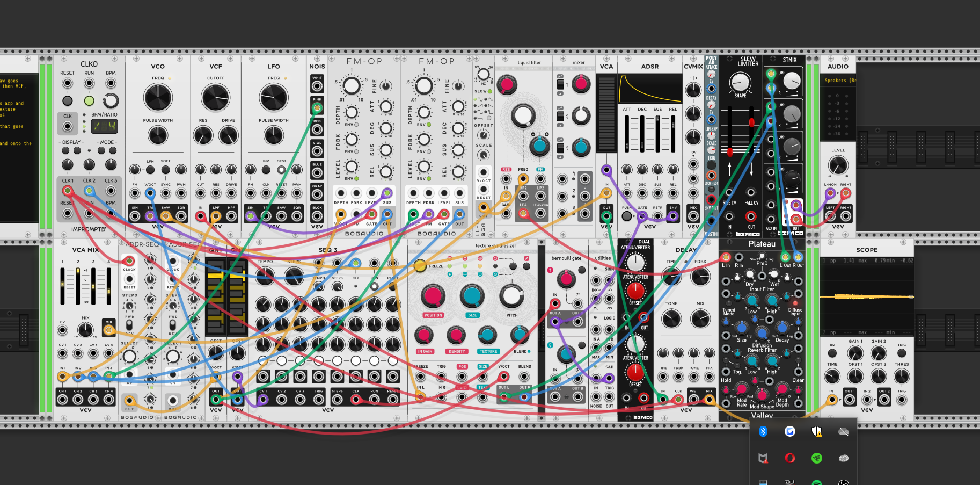Click the large DELAY FDBK knob
This screenshot has height=485, width=980.
click(700, 277)
